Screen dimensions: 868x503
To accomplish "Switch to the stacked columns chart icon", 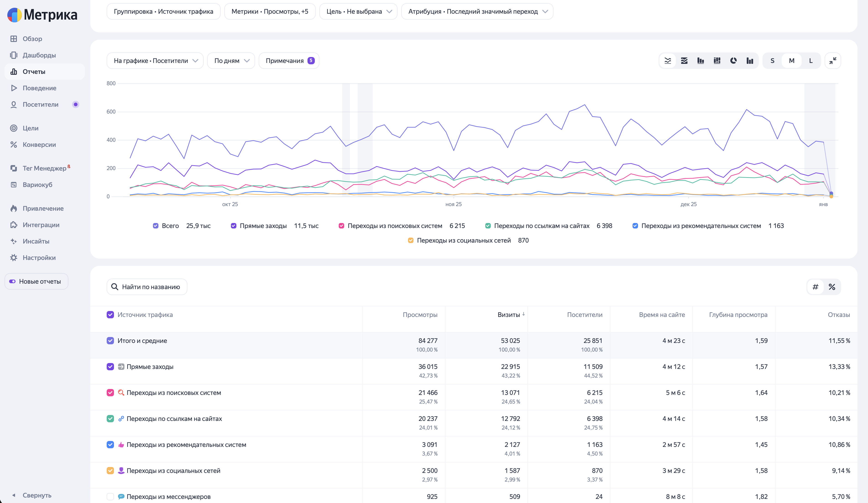I will (x=717, y=61).
